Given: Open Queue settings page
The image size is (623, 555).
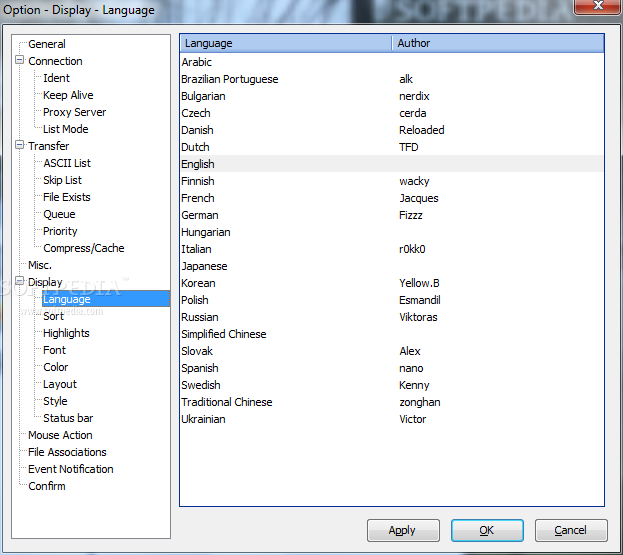Looking at the screenshot, I should pyautogui.click(x=59, y=214).
